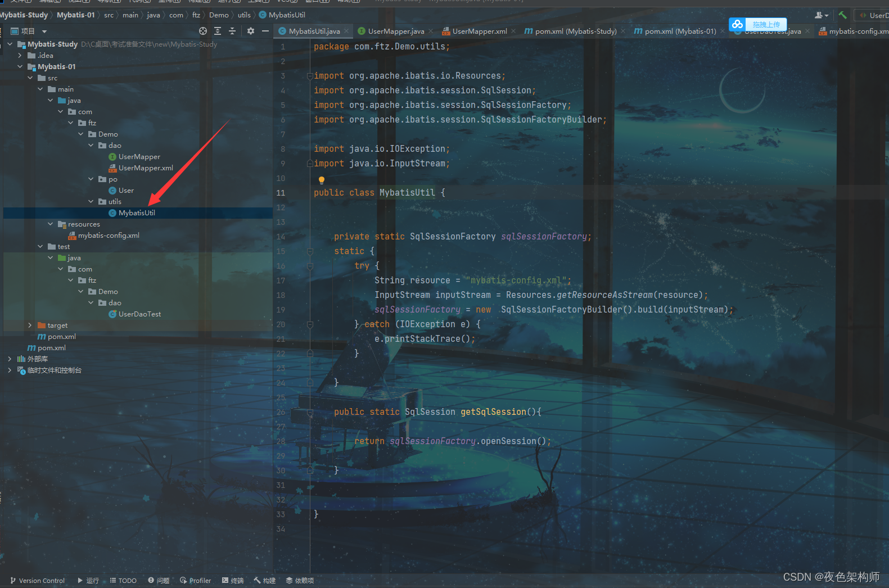Close the UserMapper.java tab
The width and height of the screenshot is (889, 588).
[x=431, y=31]
